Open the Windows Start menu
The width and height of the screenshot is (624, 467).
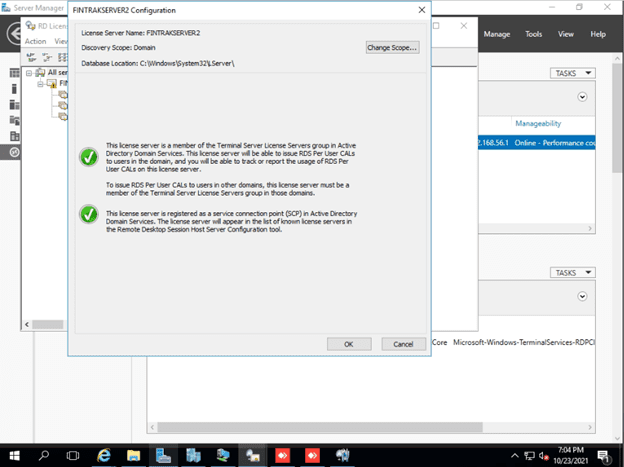tap(14, 455)
